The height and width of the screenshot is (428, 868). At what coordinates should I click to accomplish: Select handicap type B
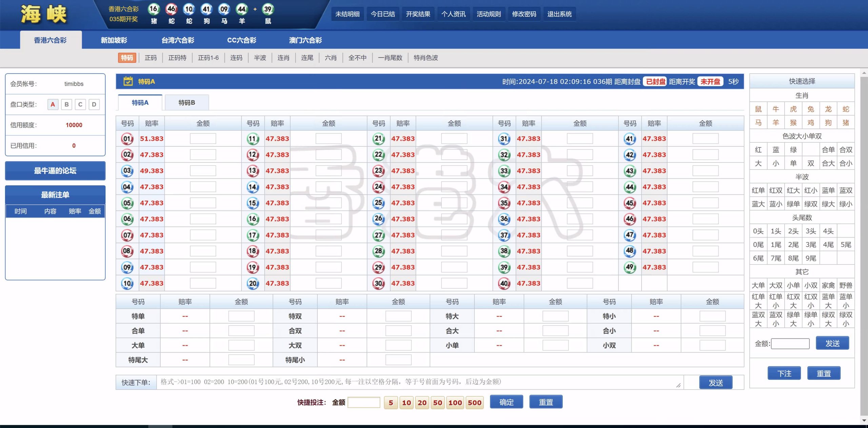click(66, 104)
